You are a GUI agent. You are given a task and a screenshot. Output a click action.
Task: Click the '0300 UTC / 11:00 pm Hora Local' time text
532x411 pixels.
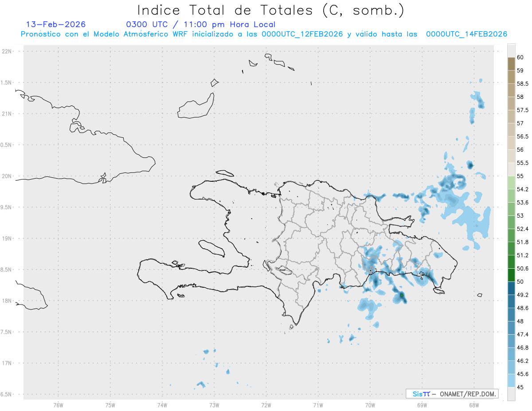point(201,25)
